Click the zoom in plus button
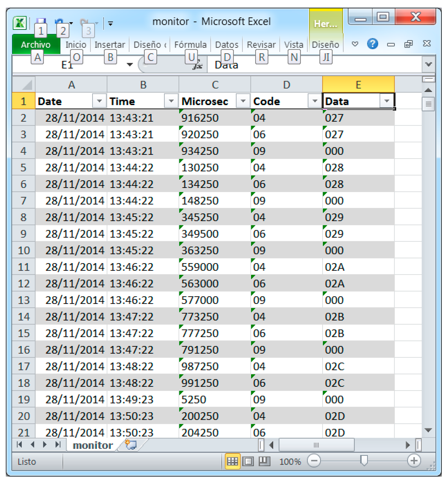The height and width of the screenshot is (483, 448). (414, 460)
